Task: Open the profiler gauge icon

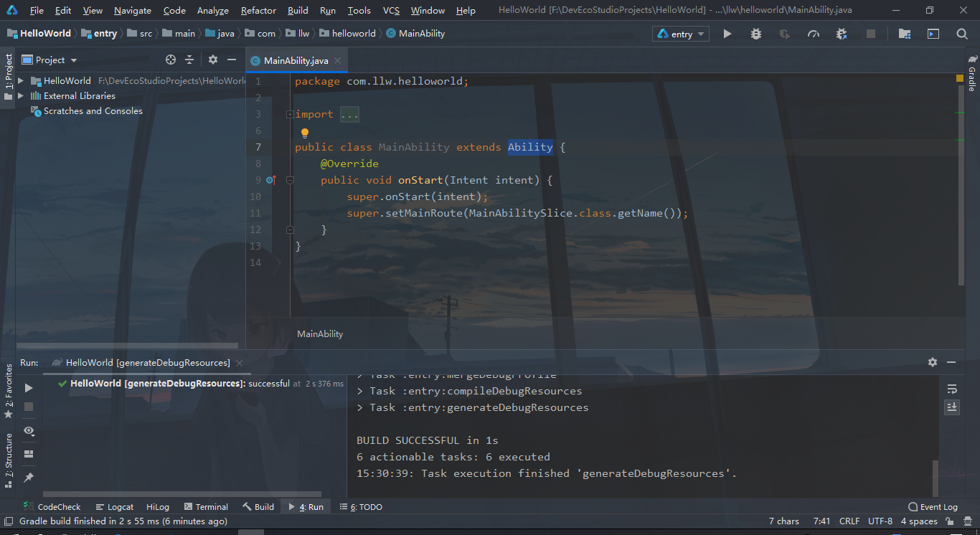Action: pos(814,34)
